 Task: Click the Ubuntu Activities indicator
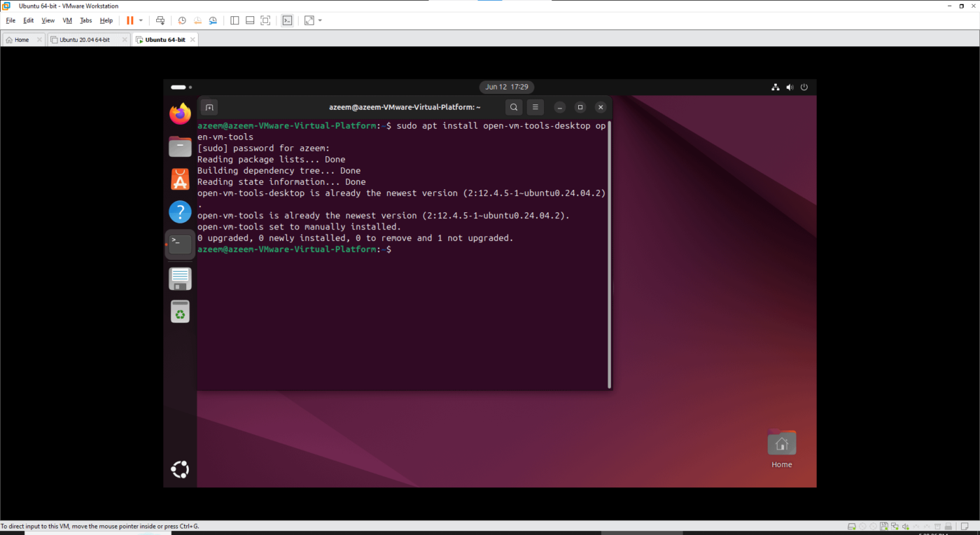point(181,88)
